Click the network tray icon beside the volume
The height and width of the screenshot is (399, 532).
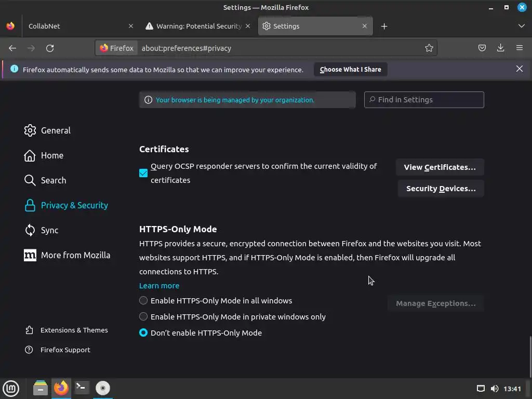pyautogui.click(x=481, y=389)
